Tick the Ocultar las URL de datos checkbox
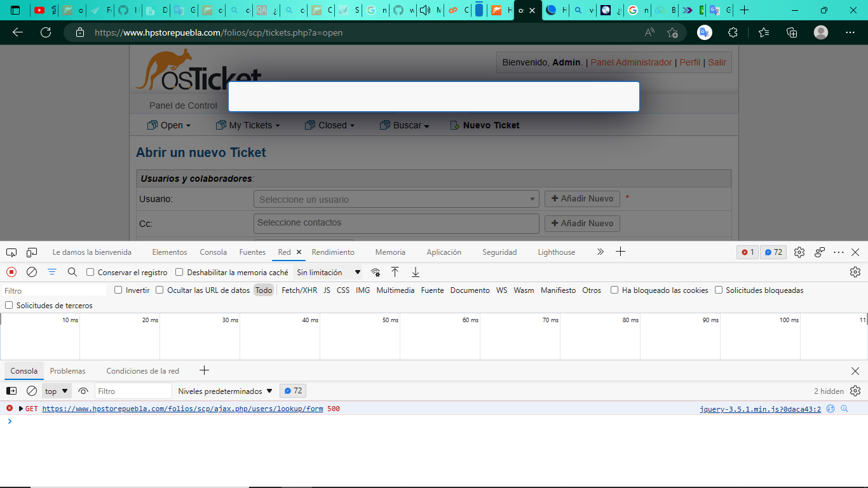Image resolution: width=868 pixels, height=488 pixels. [160, 290]
